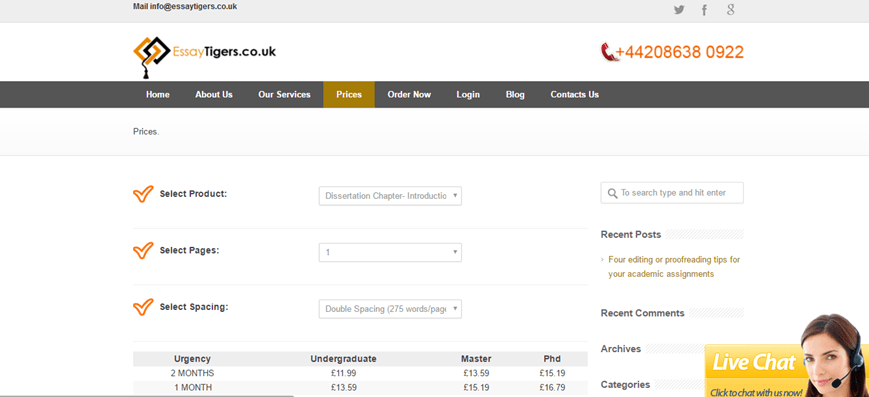Image resolution: width=869 pixels, height=397 pixels.
Task: Click the 1 MONTH Master price £15.19
Action: coord(477,388)
